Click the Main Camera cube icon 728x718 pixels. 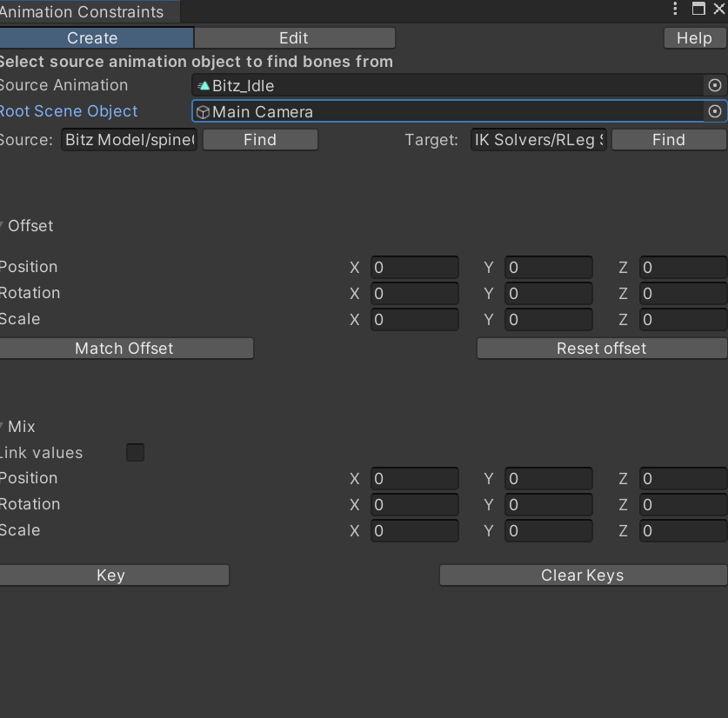(203, 112)
